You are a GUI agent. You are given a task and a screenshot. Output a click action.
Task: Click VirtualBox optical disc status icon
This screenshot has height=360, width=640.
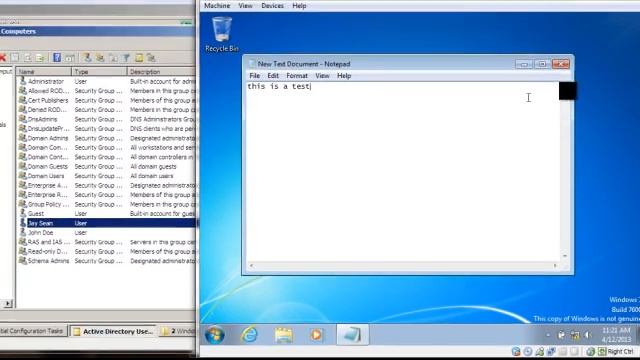528,351
